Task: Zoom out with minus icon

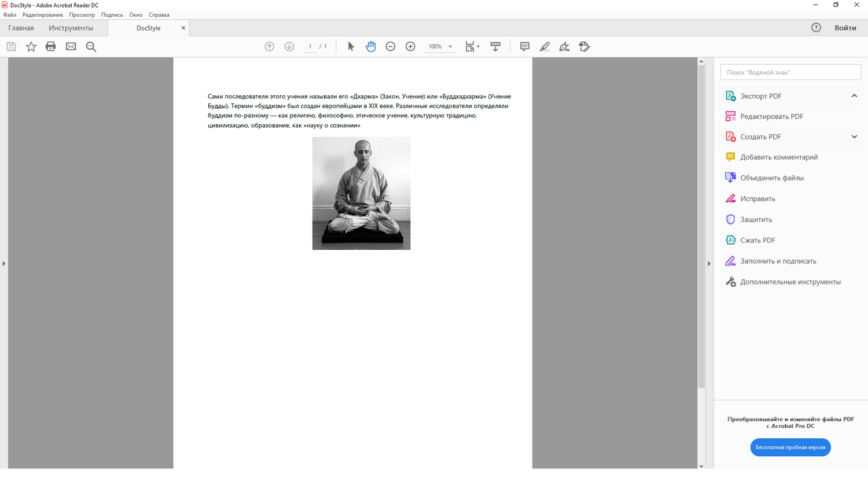Action: [391, 47]
